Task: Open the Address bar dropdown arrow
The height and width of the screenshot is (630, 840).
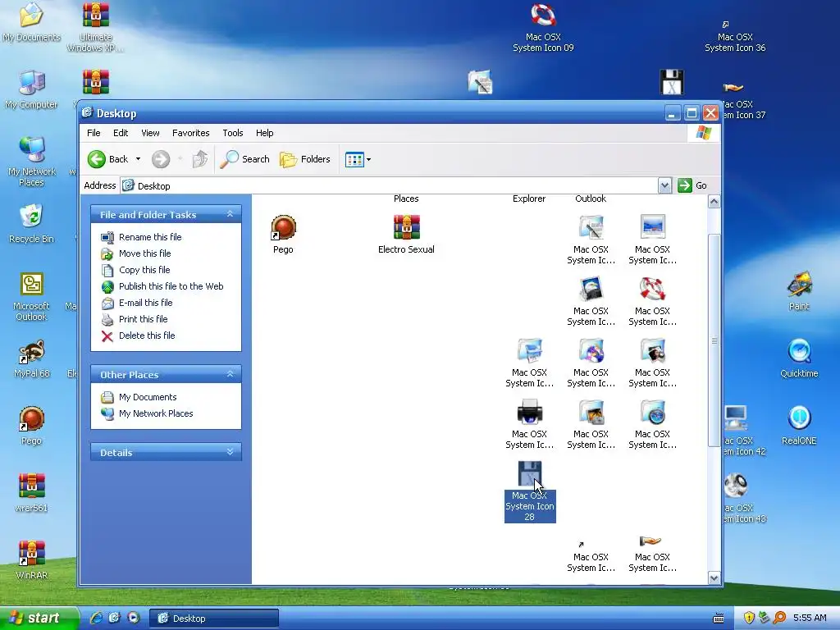Action: 664,185
